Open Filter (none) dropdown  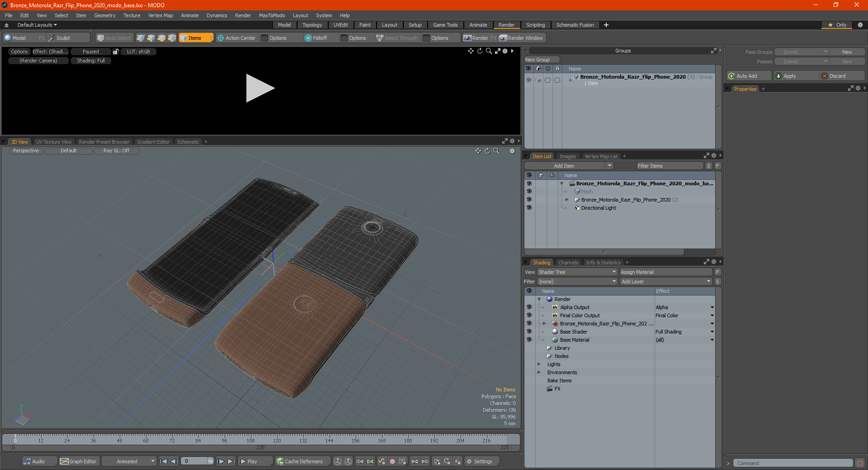click(577, 282)
